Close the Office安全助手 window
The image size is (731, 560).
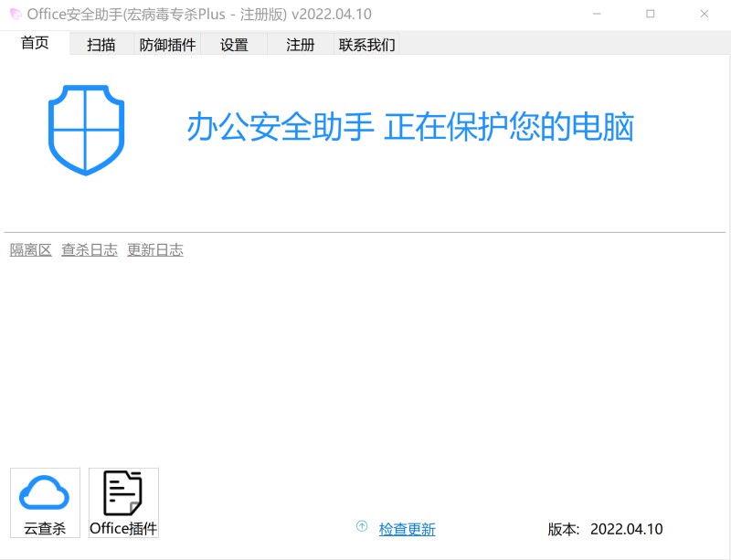click(705, 14)
